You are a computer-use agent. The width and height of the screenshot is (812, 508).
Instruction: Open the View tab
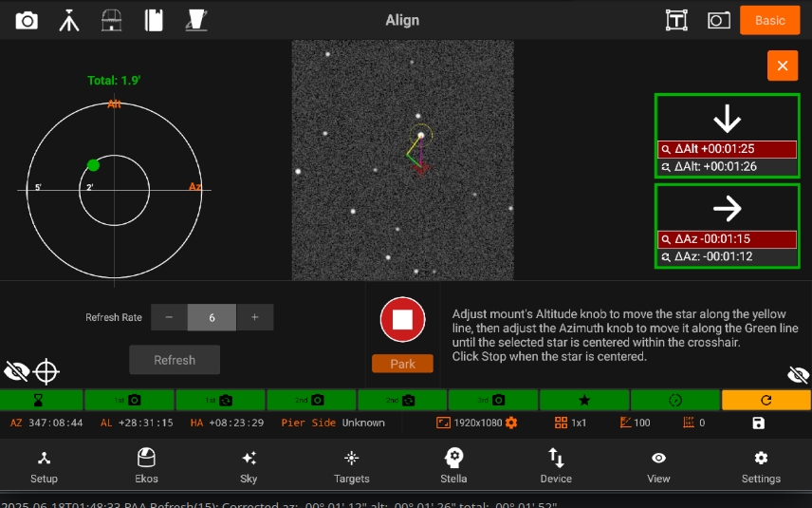(x=658, y=466)
